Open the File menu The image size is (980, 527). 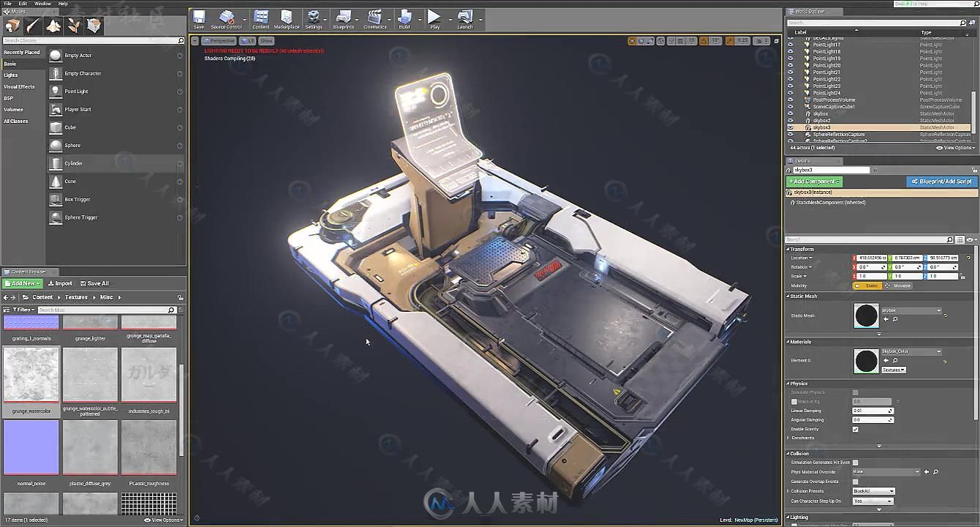tap(7, 4)
